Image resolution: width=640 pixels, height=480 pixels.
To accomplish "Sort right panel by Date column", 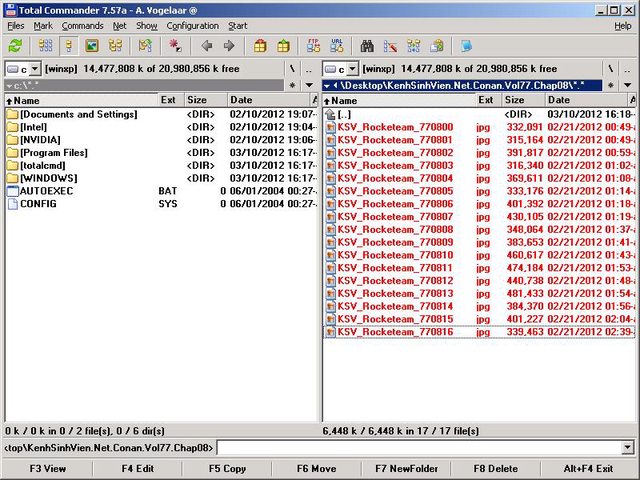I will click(x=586, y=100).
